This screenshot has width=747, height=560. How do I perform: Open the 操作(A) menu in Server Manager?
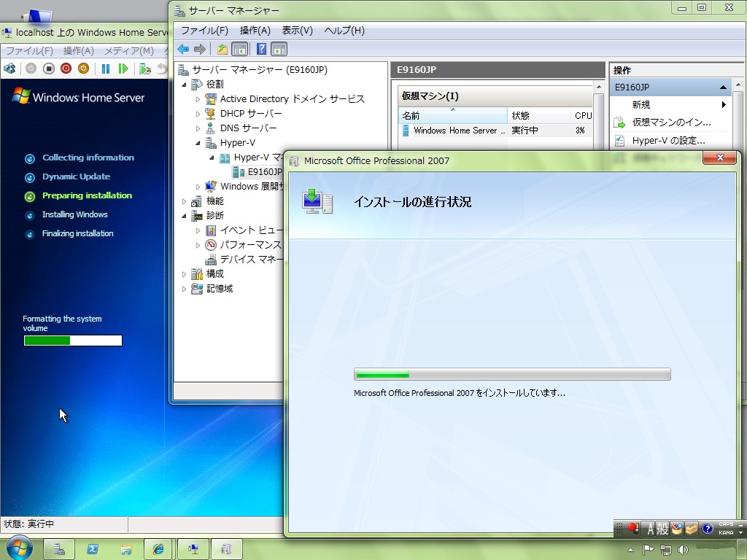point(255,31)
